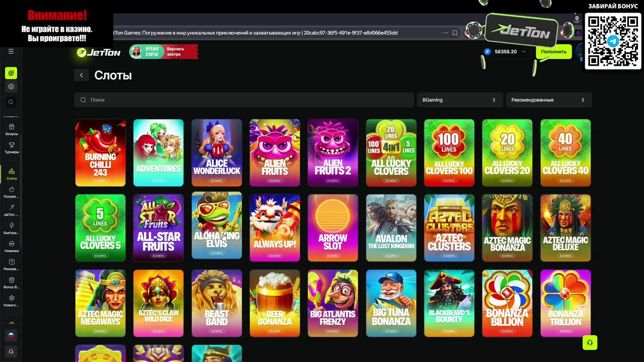
Task: Open the Aztec Magic Deluxe slot
Action: pos(566,228)
